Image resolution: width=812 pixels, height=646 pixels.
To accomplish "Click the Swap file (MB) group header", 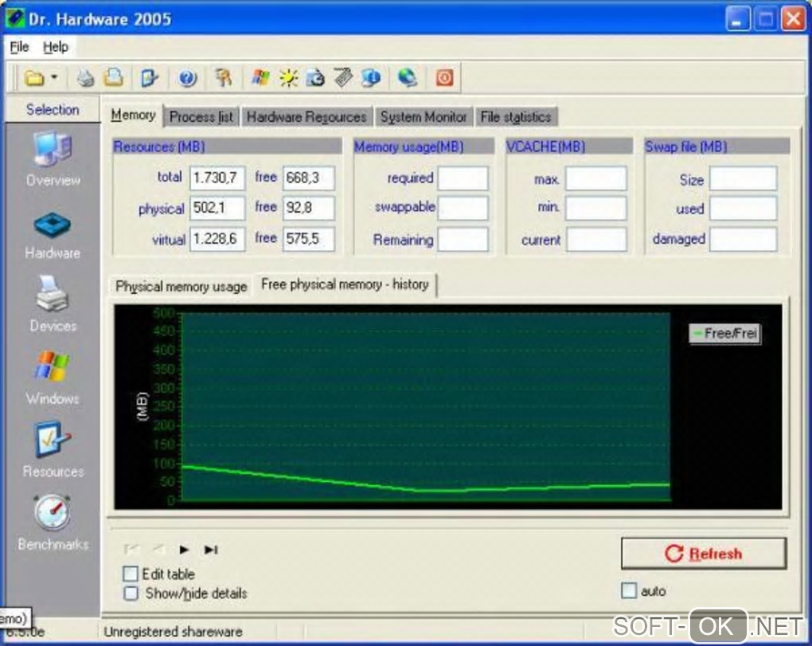I will coord(716,147).
